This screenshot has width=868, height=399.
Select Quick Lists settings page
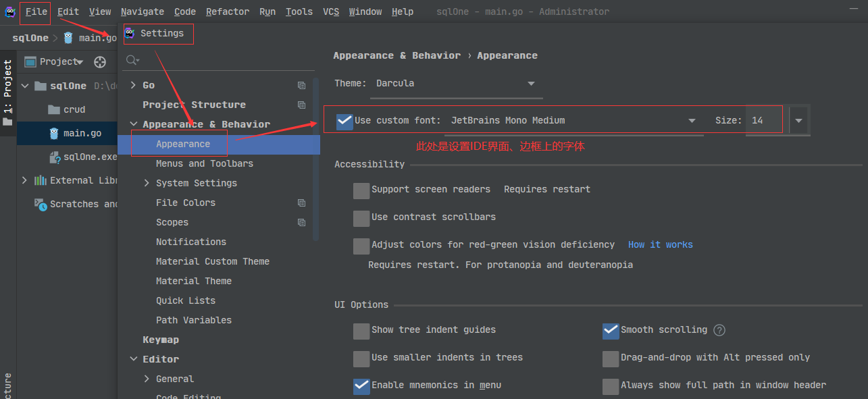(186, 301)
